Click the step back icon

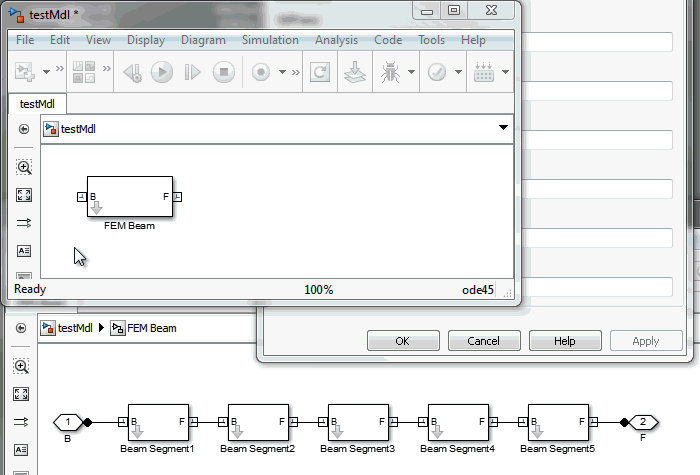coord(132,72)
